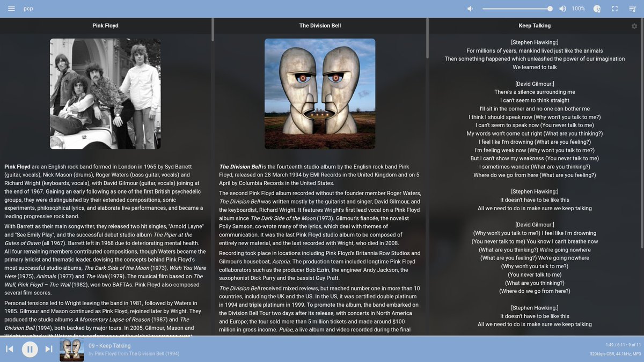Click the Keep Talking lyrics heading
Image resolution: width=644 pixels, height=362 pixels.
pos(535,26)
